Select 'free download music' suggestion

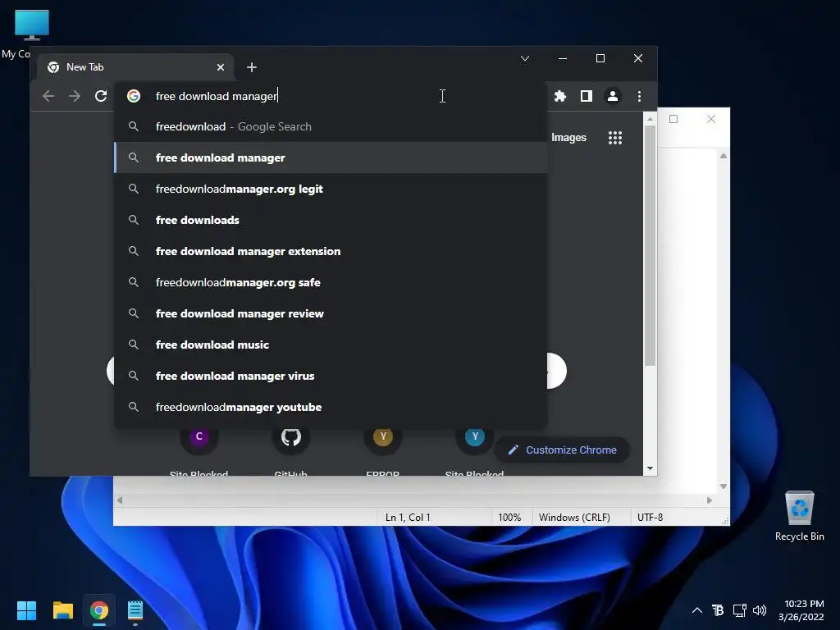331,345
